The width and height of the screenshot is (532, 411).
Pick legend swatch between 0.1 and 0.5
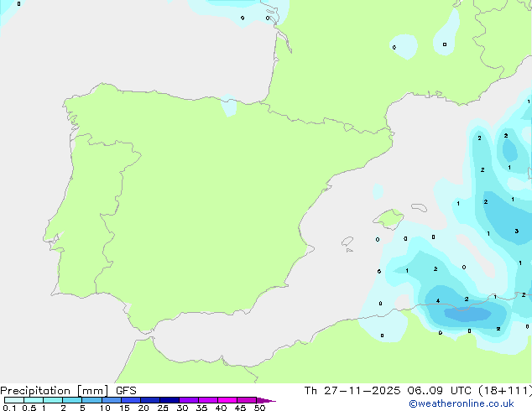[14, 400]
